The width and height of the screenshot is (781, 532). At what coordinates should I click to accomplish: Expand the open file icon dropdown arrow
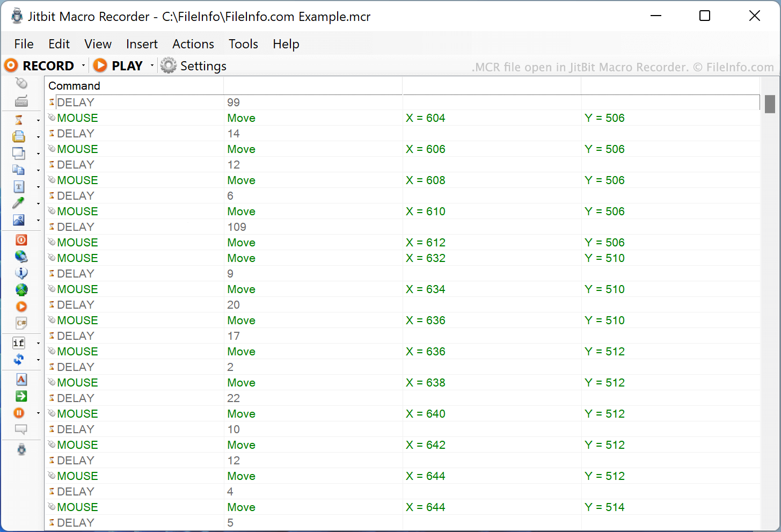tap(38, 137)
